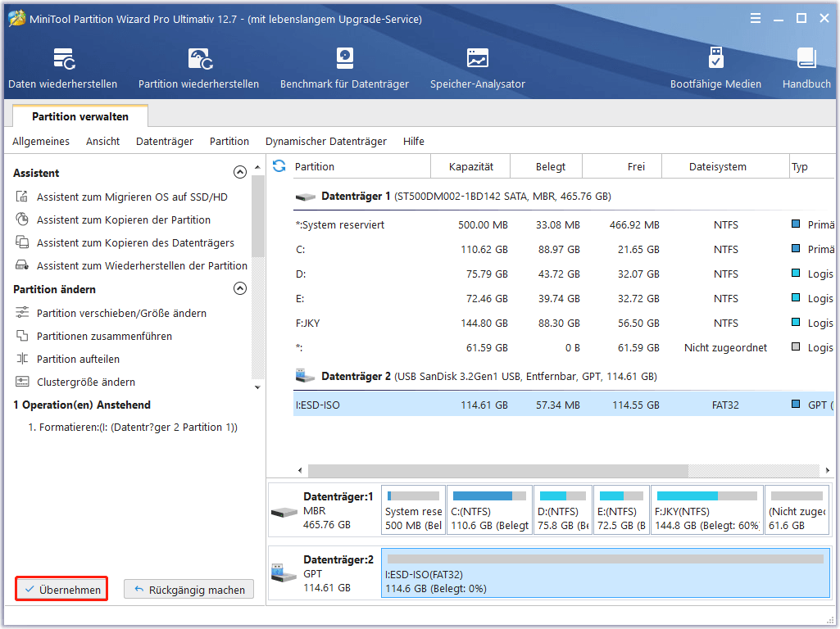Run Benchmark für Datenträger
Screen dimensions: 840x629
tap(344, 67)
